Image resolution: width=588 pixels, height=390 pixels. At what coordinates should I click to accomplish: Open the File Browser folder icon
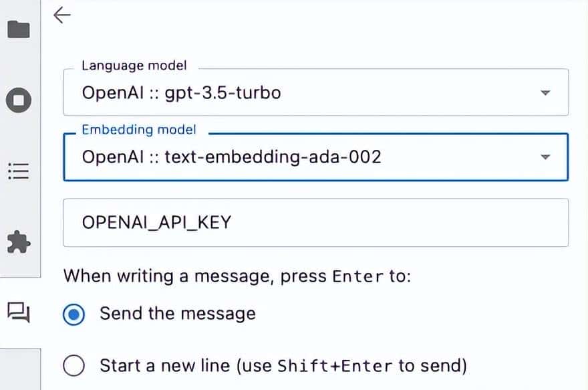pyautogui.click(x=19, y=30)
